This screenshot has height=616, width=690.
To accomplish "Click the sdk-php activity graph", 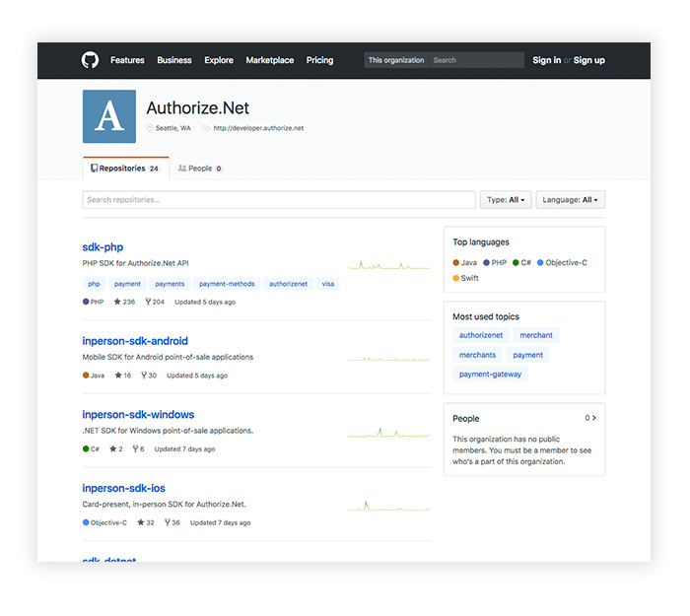I will (389, 265).
